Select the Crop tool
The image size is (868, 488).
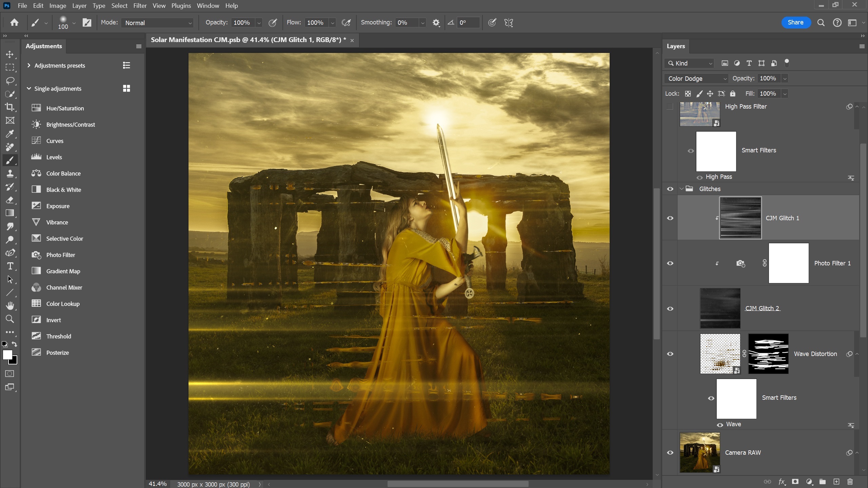10,107
